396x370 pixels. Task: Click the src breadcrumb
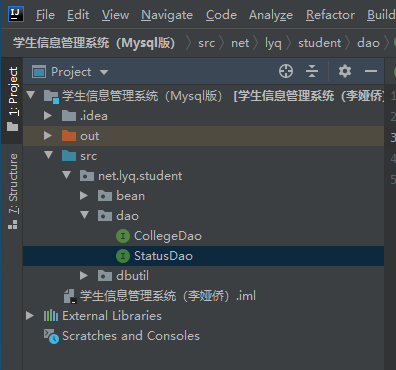[206, 43]
